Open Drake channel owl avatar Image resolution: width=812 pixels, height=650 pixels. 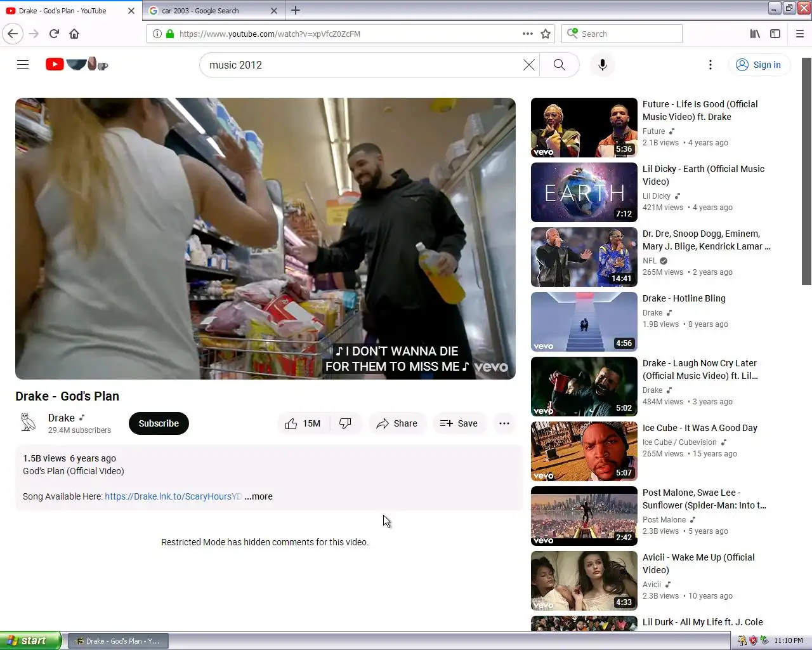point(28,423)
